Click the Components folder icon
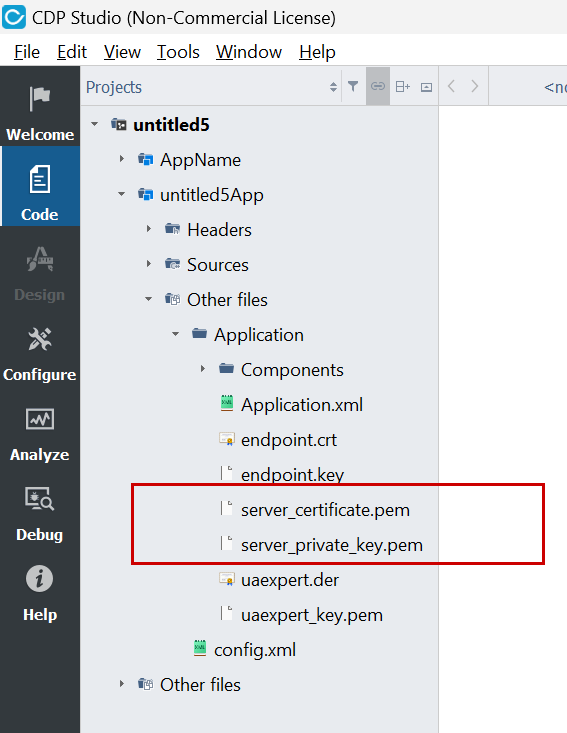The width and height of the screenshot is (567, 733). click(226, 369)
